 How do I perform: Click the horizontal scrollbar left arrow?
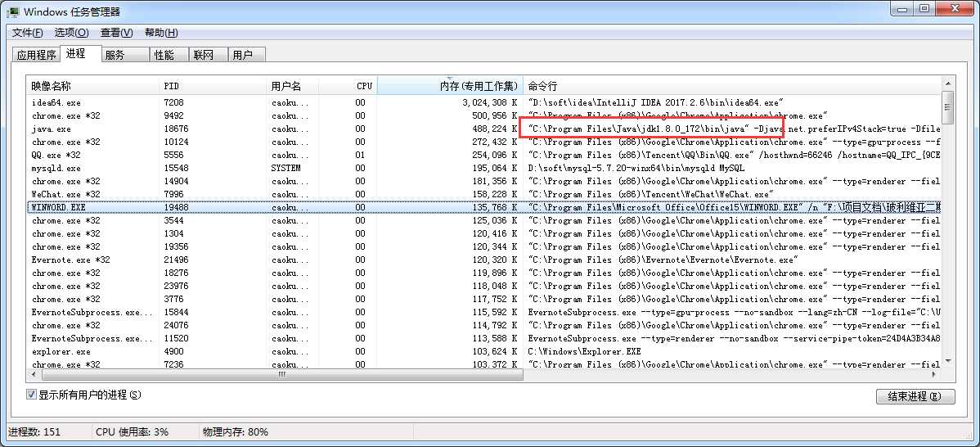pyautogui.click(x=33, y=374)
